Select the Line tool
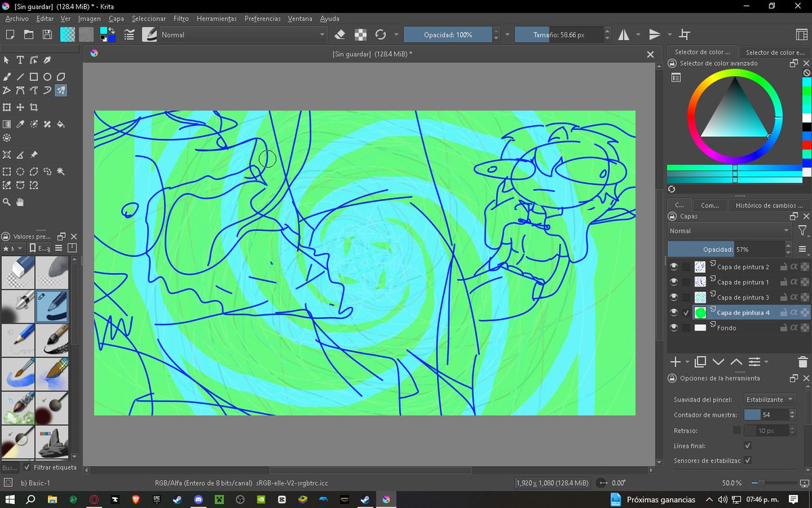812x508 pixels. pyautogui.click(x=20, y=77)
